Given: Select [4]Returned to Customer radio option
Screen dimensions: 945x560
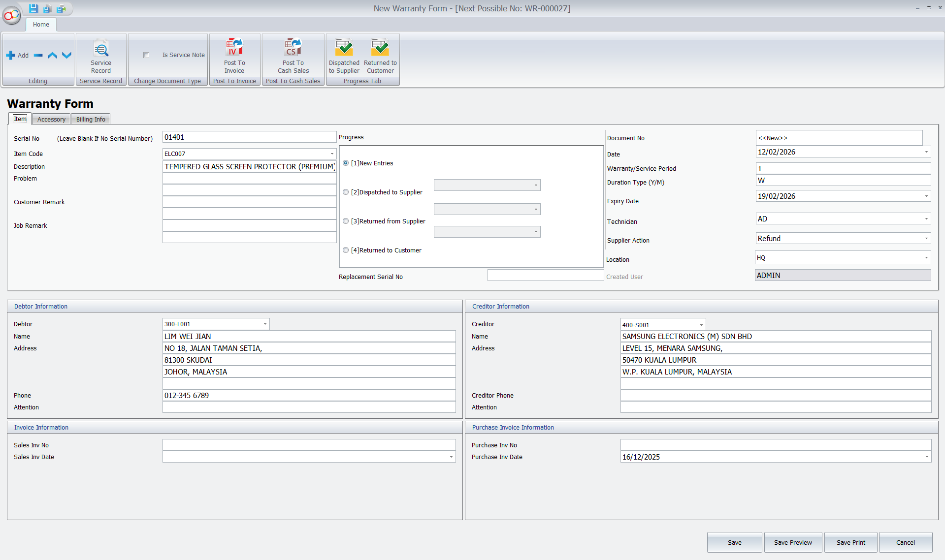Looking at the screenshot, I should coord(346,250).
